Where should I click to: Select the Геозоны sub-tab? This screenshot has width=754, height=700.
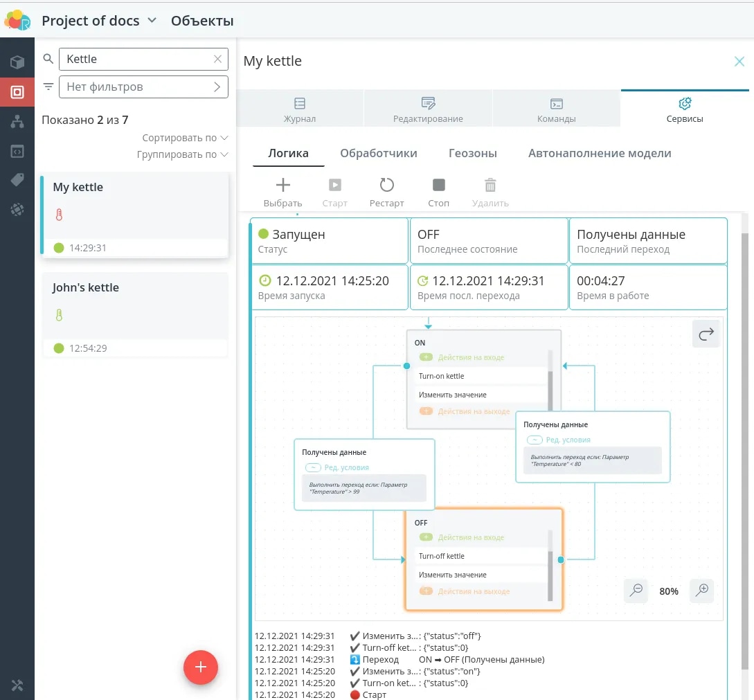pos(473,154)
